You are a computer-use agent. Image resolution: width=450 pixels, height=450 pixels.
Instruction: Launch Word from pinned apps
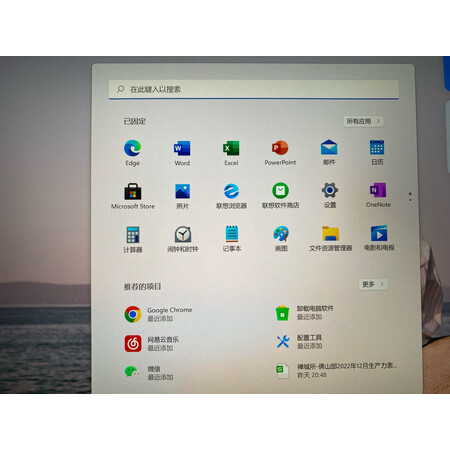tap(182, 153)
